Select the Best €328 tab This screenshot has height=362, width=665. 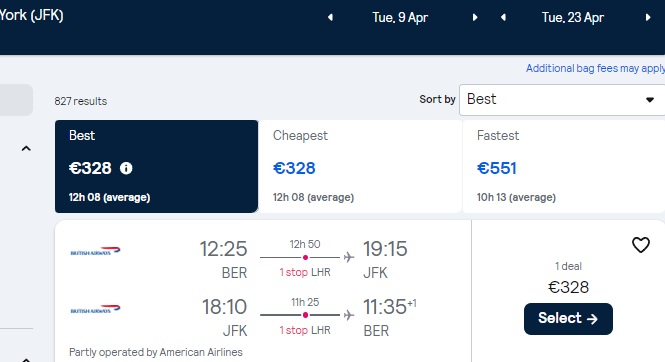pyautogui.click(x=156, y=166)
